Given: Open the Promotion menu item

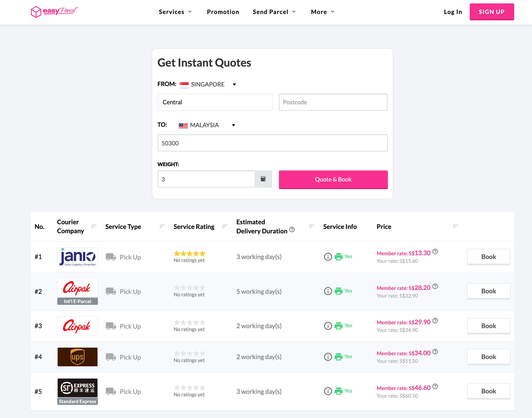Looking at the screenshot, I should [223, 12].
